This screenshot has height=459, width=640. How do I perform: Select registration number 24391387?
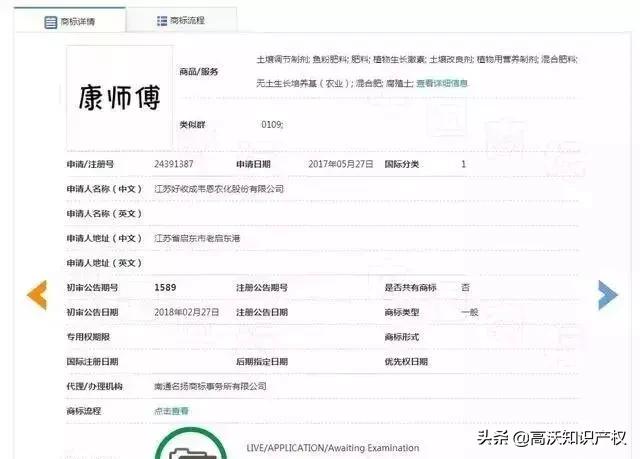(x=173, y=164)
